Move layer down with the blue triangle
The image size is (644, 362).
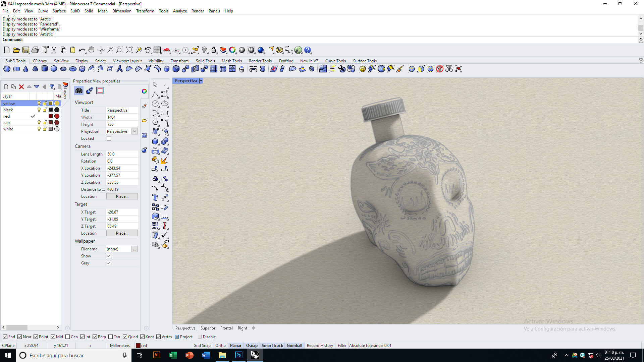tap(37, 87)
